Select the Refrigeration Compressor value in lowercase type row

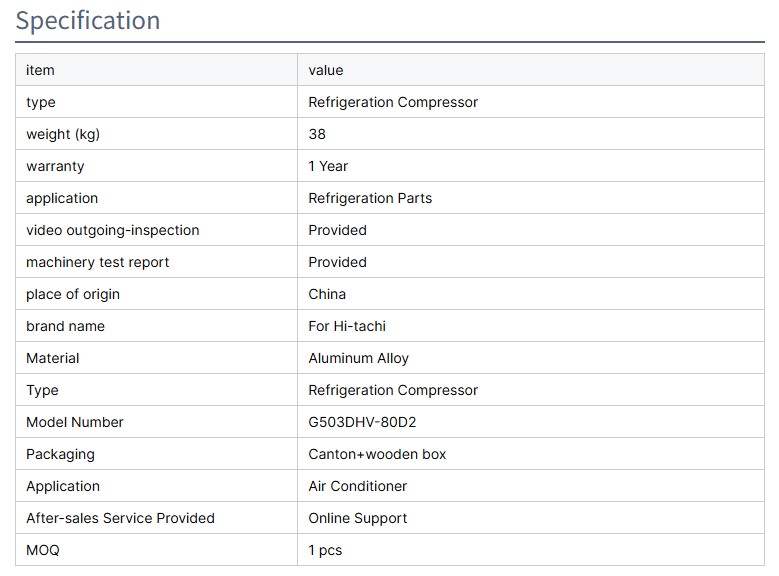click(393, 102)
